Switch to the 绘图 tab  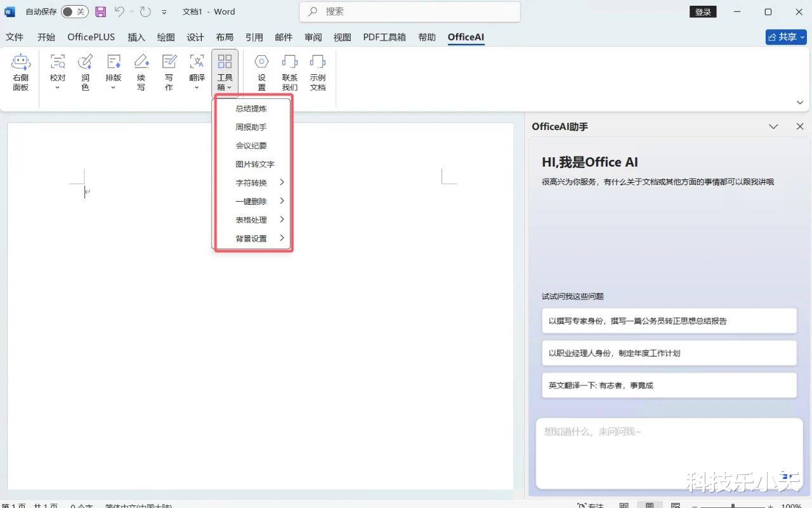[x=166, y=37]
